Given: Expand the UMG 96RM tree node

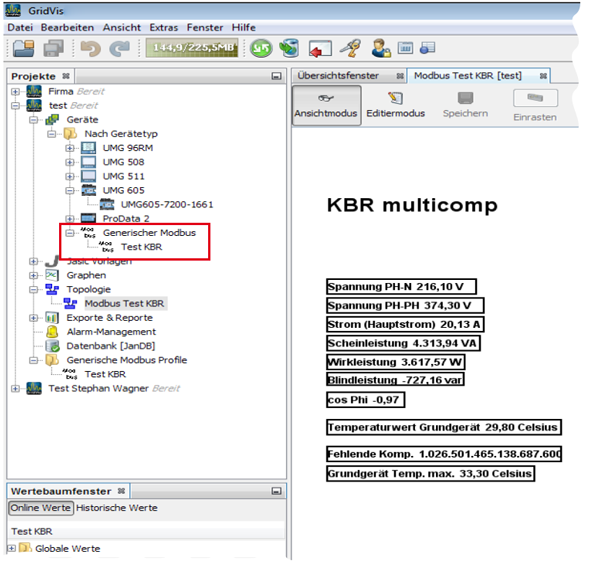Looking at the screenshot, I should [70, 148].
